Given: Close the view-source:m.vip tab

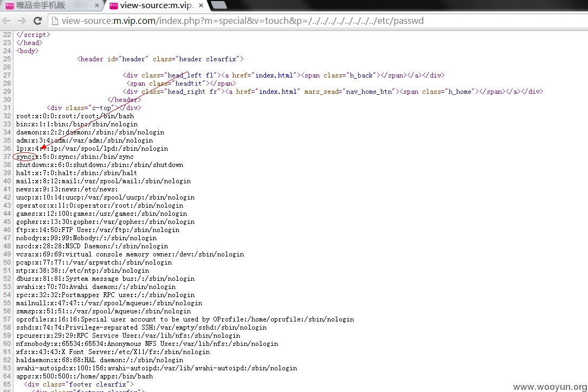Looking at the screenshot, I should (x=201, y=5).
